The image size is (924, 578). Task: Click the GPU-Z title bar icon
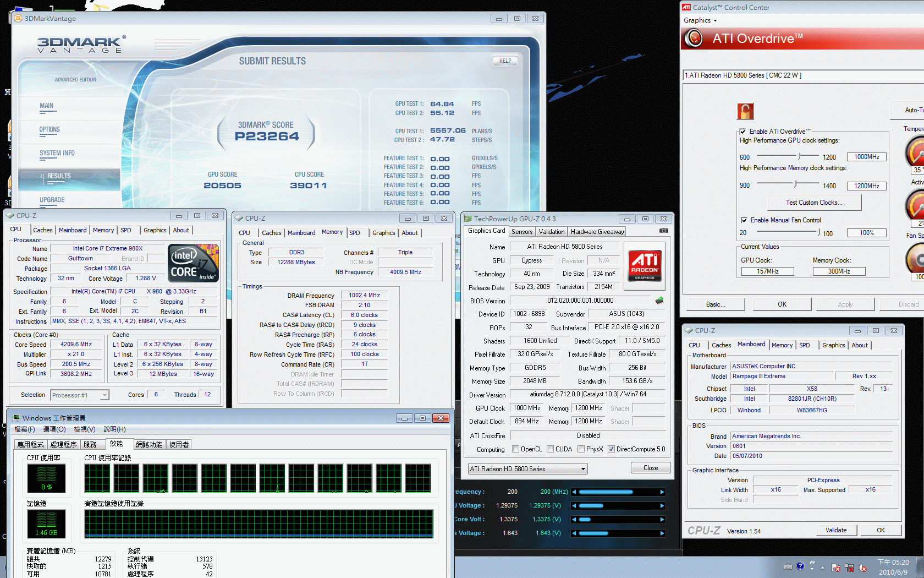(x=468, y=219)
